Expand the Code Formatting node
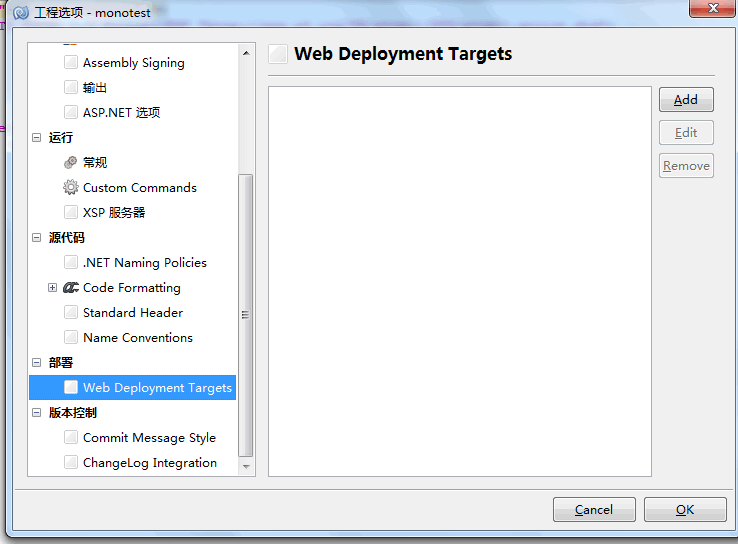738x544 pixels. (52, 288)
